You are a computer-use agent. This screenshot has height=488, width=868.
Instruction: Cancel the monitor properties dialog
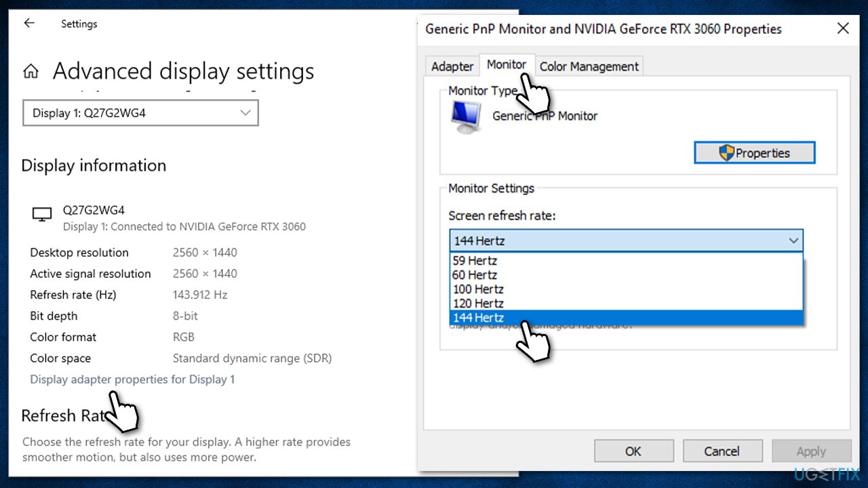722,451
